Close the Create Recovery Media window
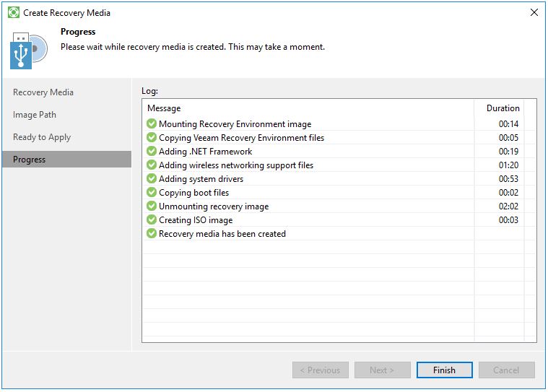This screenshot has width=548, height=392. pos(534,13)
